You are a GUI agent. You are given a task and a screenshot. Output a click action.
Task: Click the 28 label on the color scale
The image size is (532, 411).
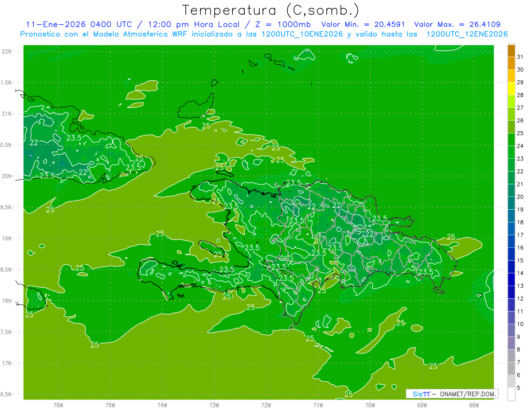pyautogui.click(x=520, y=95)
